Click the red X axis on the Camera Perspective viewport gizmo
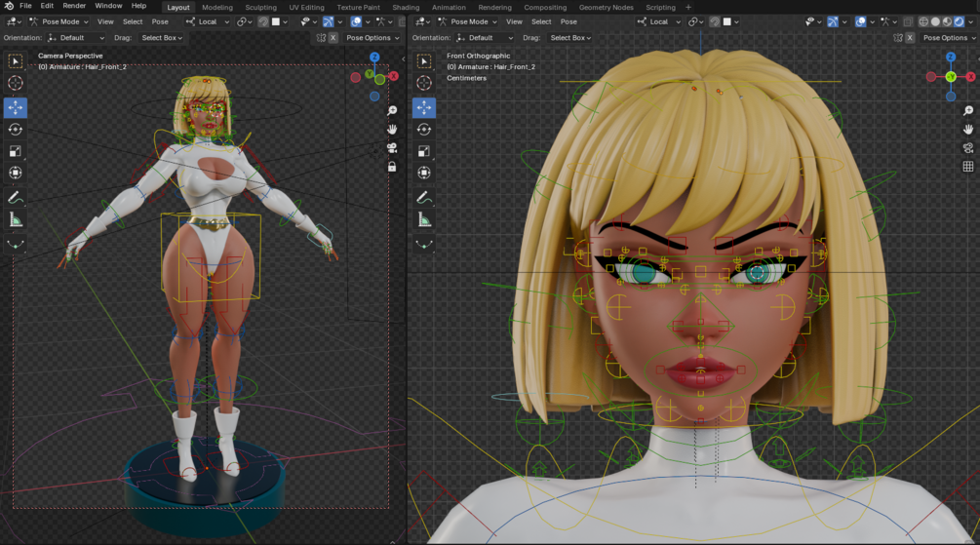The width and height of the screenshot is (980, 545). [x=394, y=76]
